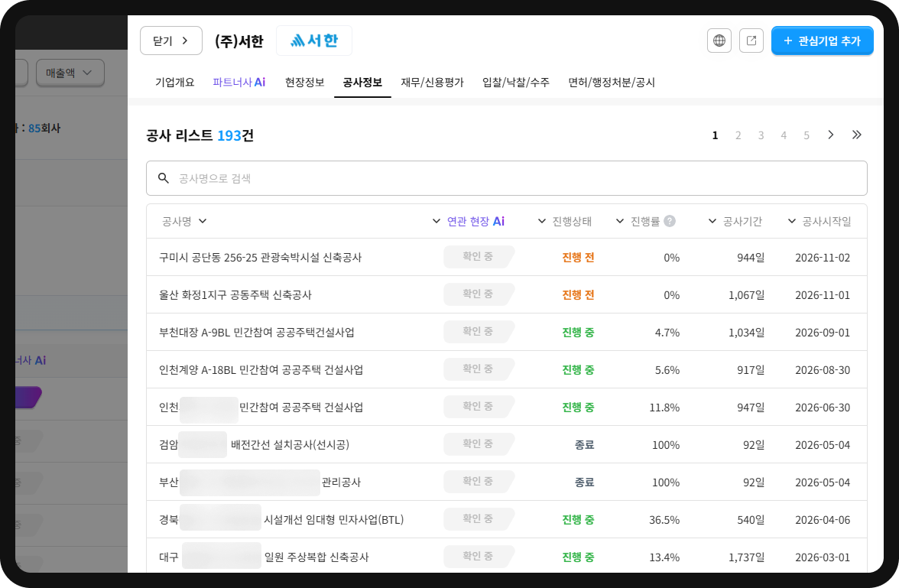
Task: Focus the 공사명으로 검색 search field
Action: point(506,178)
